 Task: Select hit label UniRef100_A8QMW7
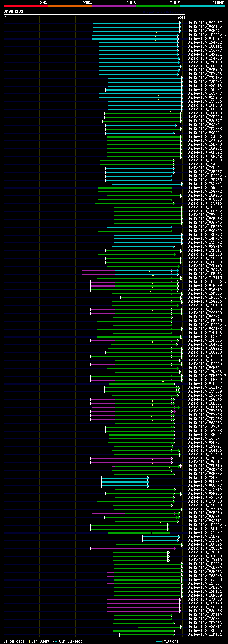pos(204,486)
